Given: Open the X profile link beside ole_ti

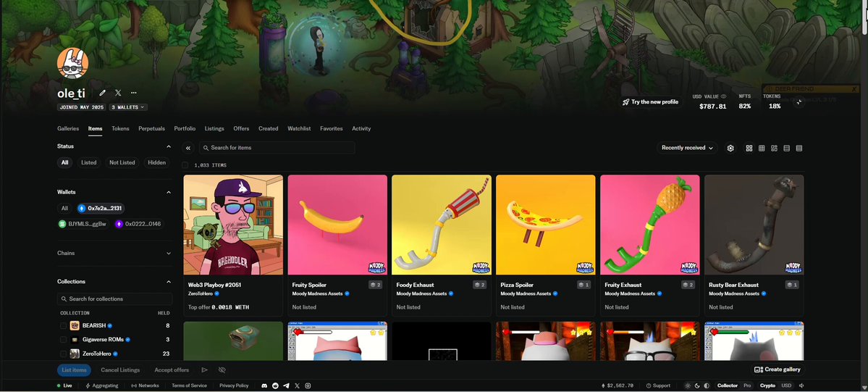Looking at the screenshot, I should point(118,93).
